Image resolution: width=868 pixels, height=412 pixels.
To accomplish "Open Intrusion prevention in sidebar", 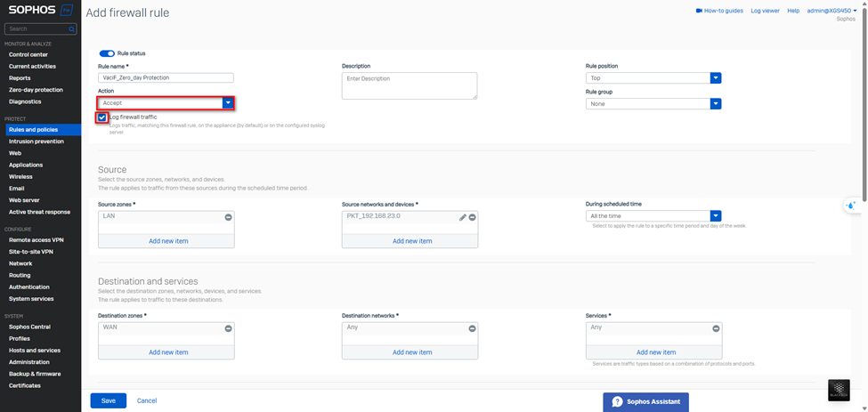I will pyautogui.click(x=37, y=141).
